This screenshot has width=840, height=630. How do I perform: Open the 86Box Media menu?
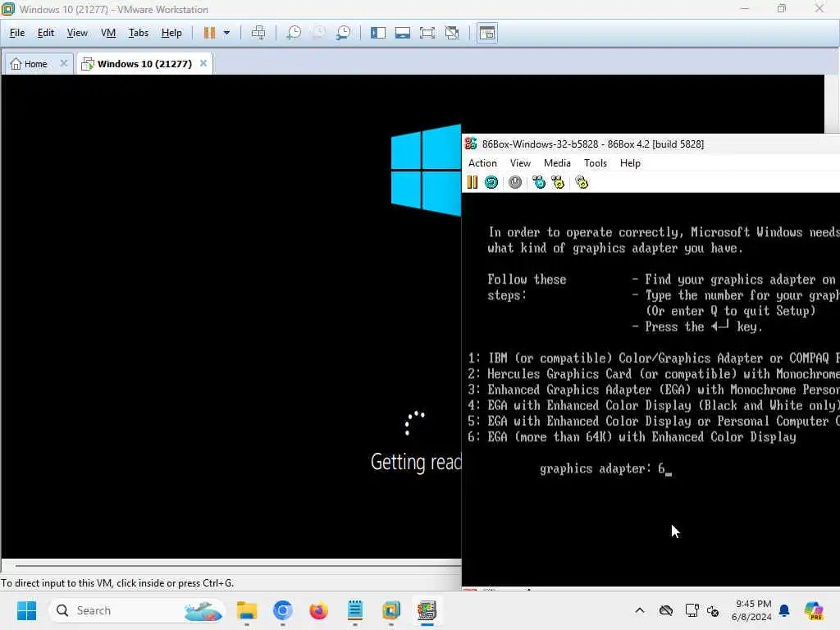coord(557,163)
